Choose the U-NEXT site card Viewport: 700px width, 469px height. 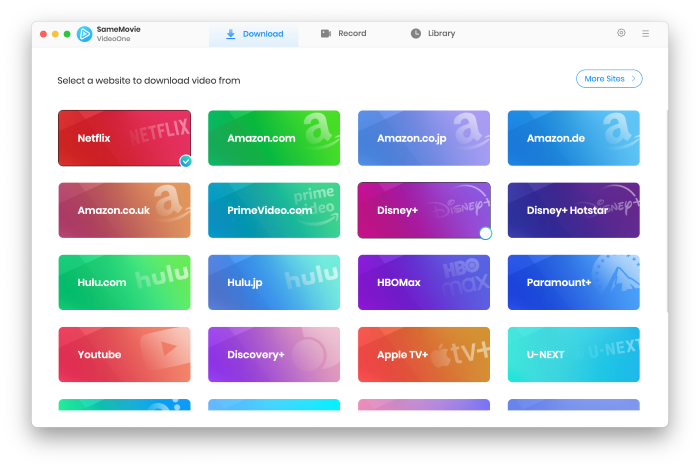(574, 355)
